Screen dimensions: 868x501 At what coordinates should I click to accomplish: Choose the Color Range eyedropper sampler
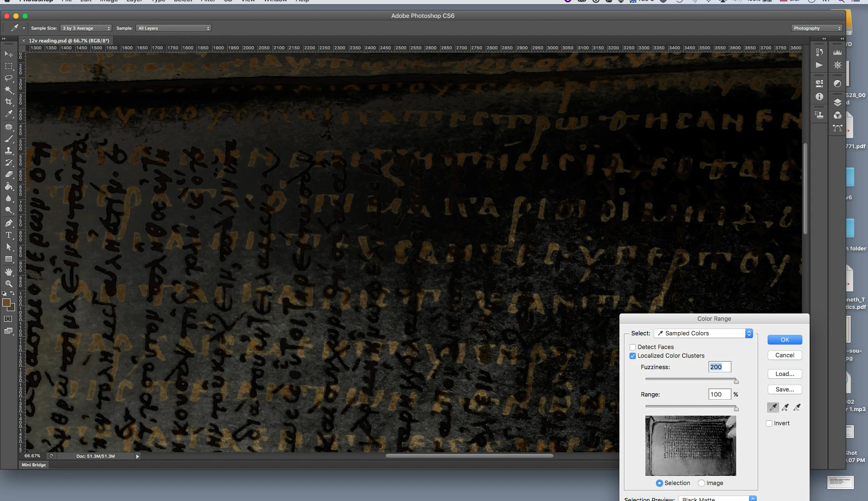(x=773, y=407)
